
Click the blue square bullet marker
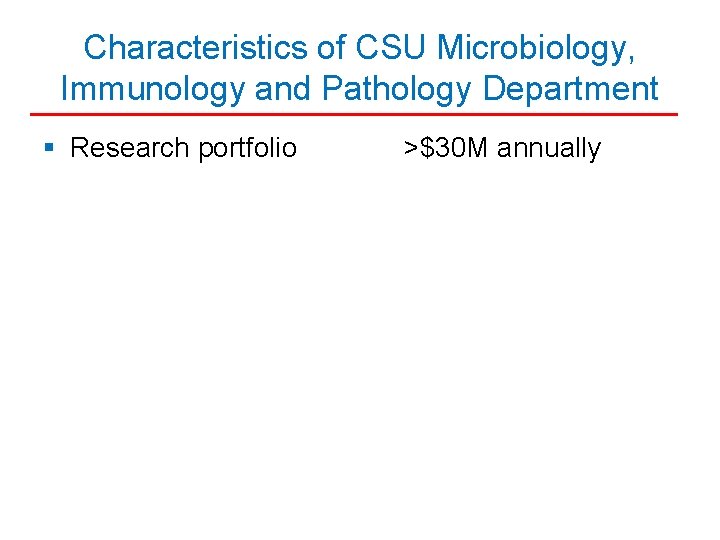pos(50,149)
